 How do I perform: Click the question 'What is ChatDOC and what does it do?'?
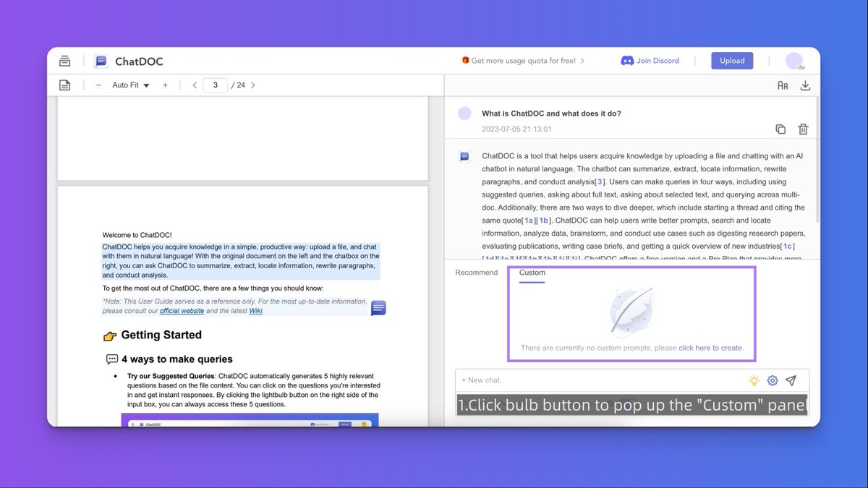(552, 114)
